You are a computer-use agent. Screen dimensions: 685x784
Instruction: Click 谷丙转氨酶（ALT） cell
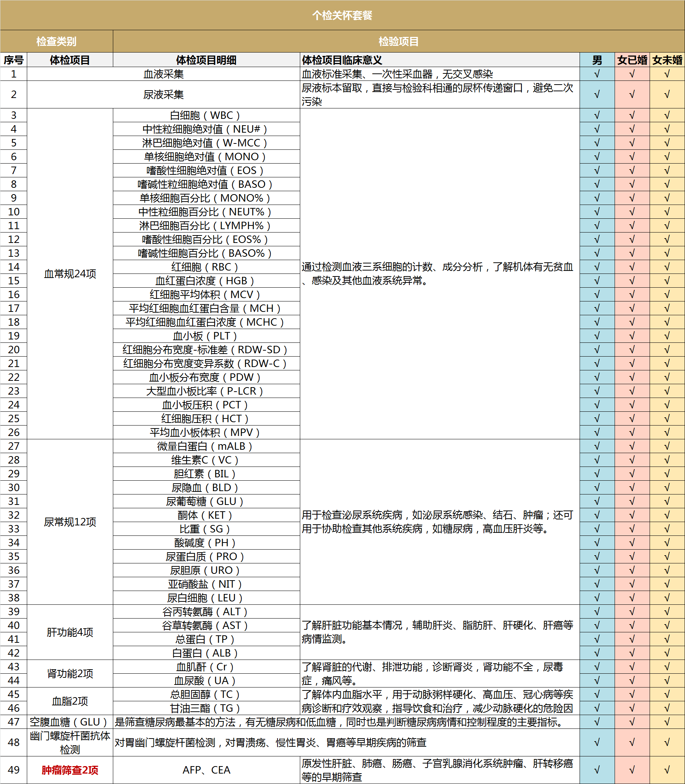[x=206, y=612]
